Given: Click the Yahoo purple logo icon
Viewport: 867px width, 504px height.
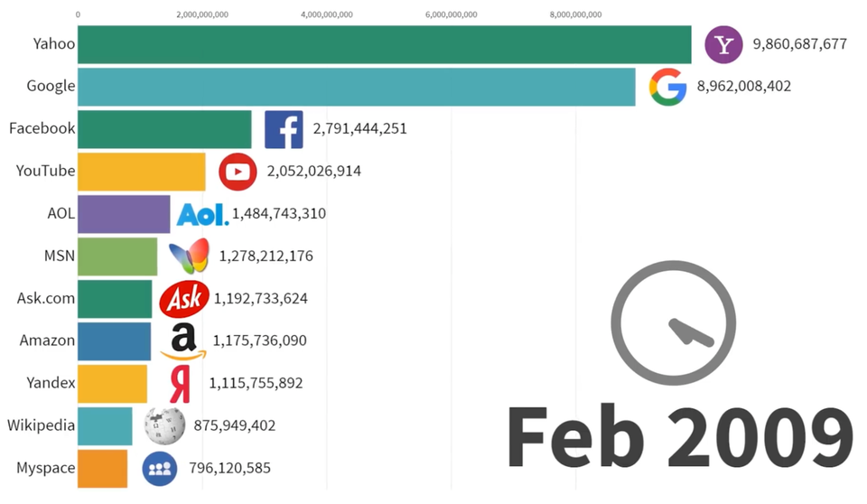Looking at the screenshot, I should click(x=723, y=44).
